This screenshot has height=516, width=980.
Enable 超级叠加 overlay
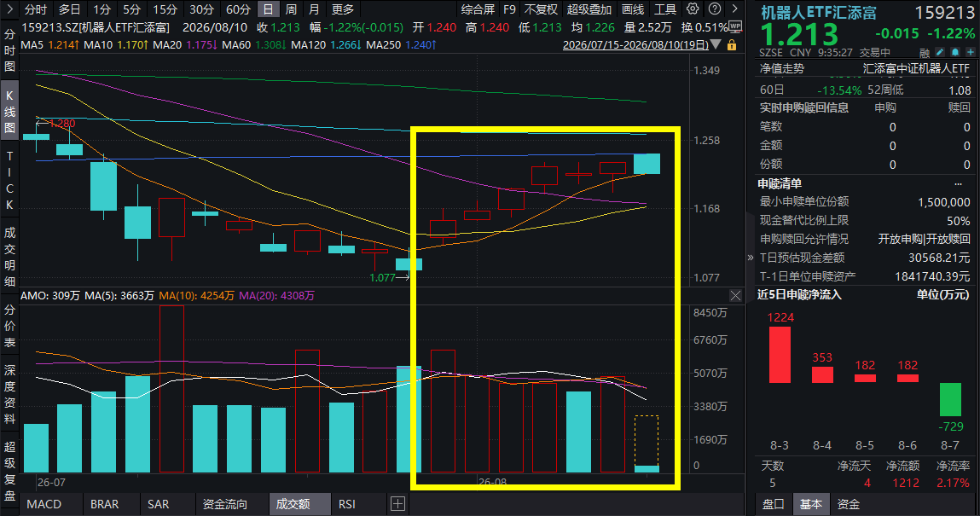[x=589, y=9]
